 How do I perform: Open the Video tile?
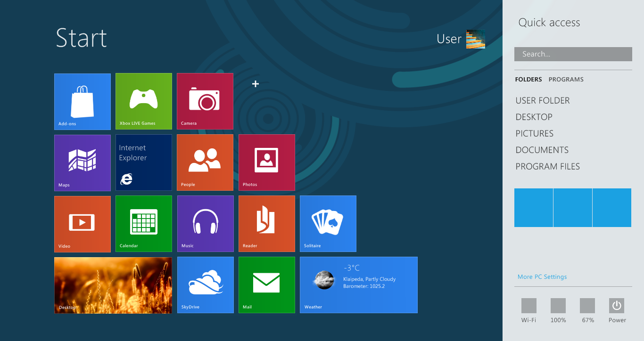coord(83,224)
